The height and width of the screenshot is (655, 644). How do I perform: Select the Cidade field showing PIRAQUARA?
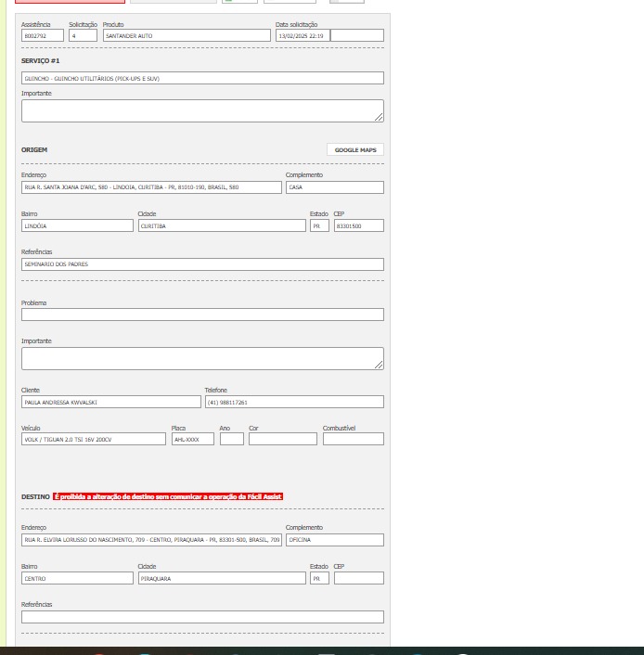222,578
